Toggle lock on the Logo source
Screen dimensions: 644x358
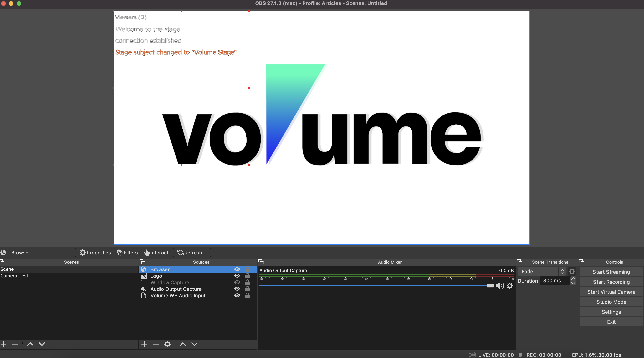(248, 275)
